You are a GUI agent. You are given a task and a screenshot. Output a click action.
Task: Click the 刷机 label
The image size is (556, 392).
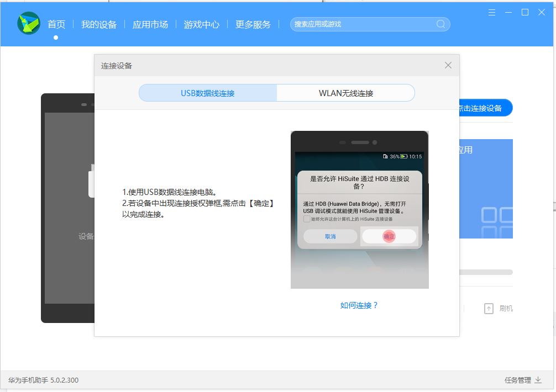coord(506,309)
